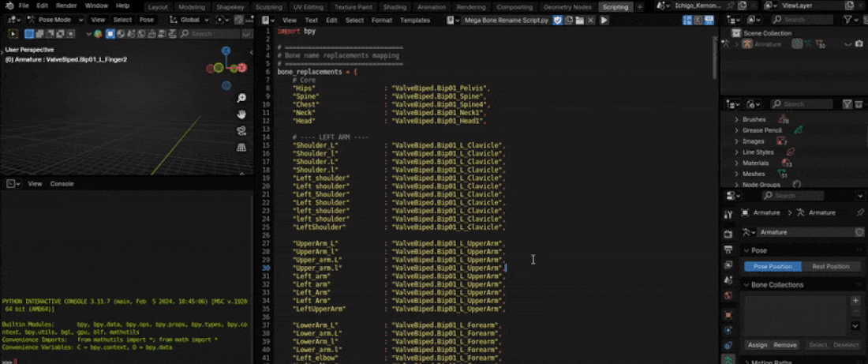Collapse the Pose panel
Image resolution: width=868 pixels, height=364 pixels.
click(746, 250)
